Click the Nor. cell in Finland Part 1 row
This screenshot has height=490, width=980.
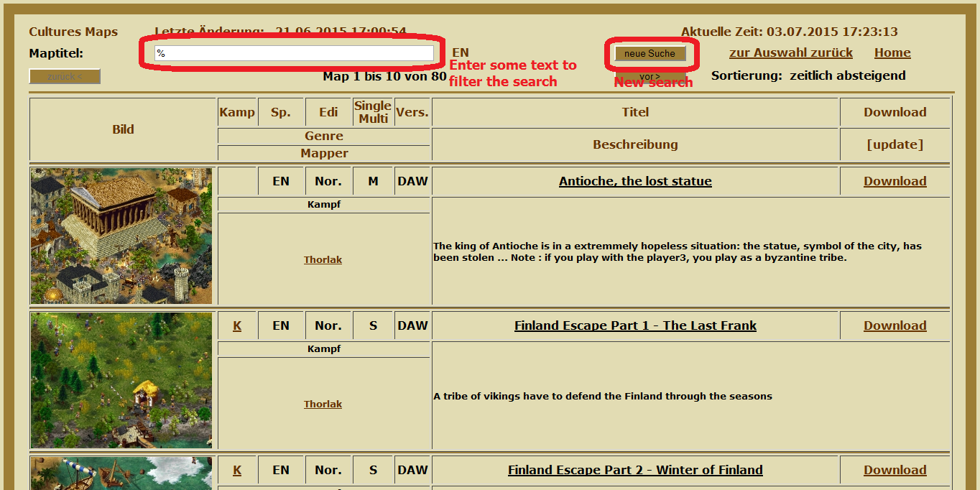coord(328,325)
